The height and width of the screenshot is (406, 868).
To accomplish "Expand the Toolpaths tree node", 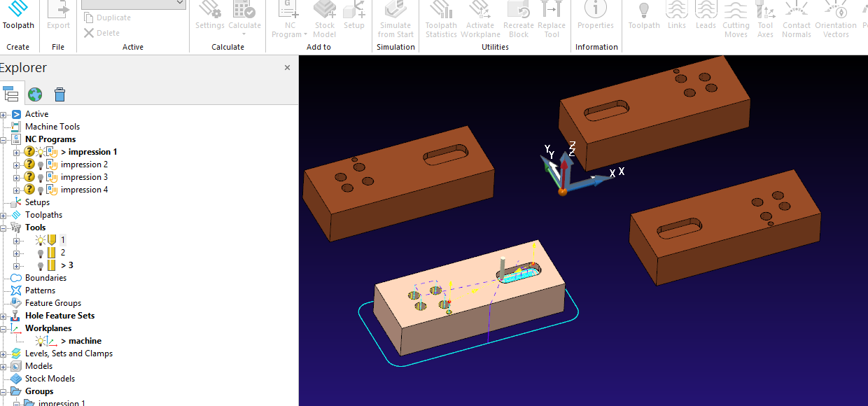I will pos(4,214).
